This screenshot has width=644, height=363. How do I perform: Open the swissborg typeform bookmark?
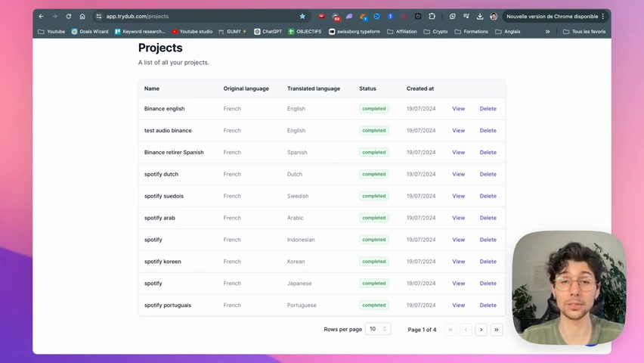click(x=355, y=32)
